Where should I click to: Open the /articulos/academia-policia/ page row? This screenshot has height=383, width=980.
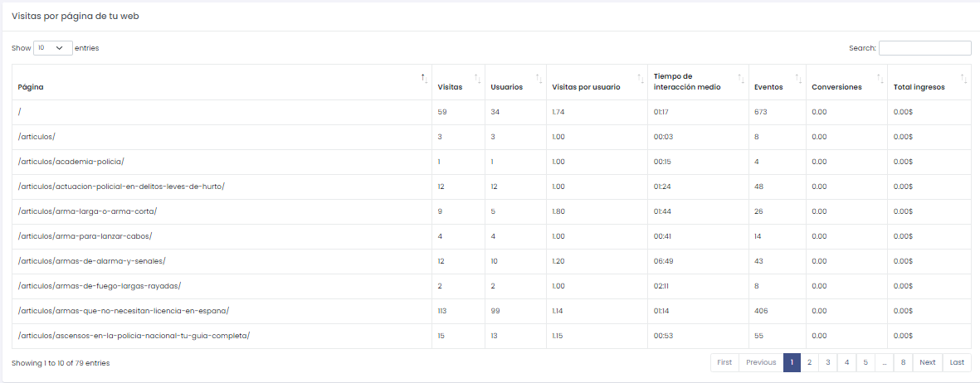coord(71,162)
